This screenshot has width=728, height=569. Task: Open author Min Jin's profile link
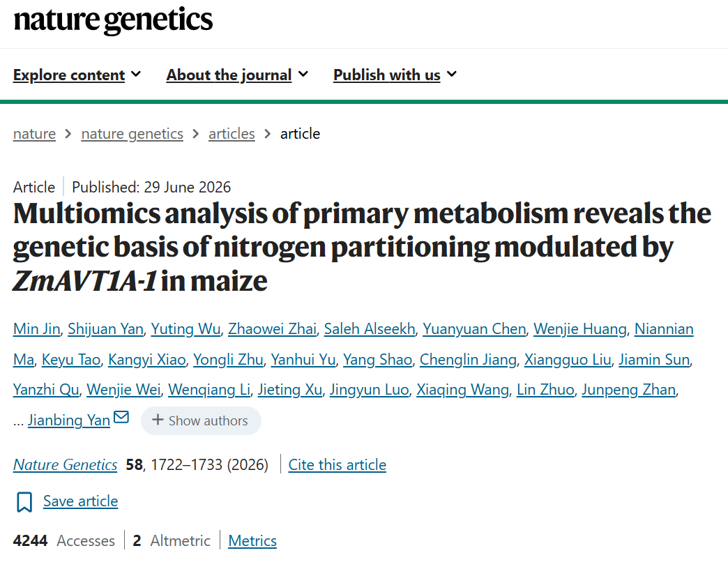point(37,328)
